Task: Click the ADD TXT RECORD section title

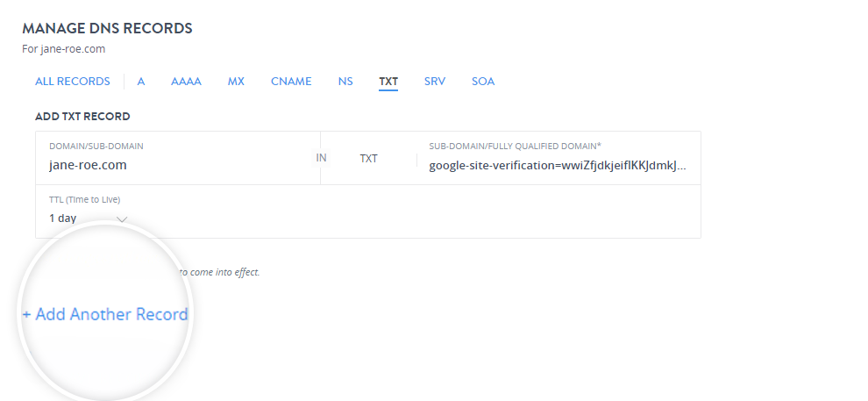Action: pos(82,116)
